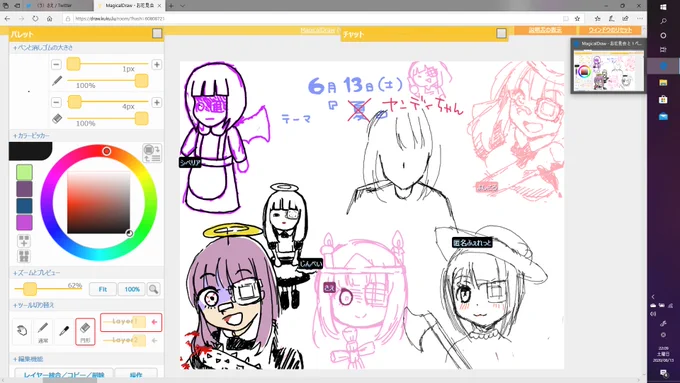Click the swatch grid icon below plus

[x=24, y=256]
